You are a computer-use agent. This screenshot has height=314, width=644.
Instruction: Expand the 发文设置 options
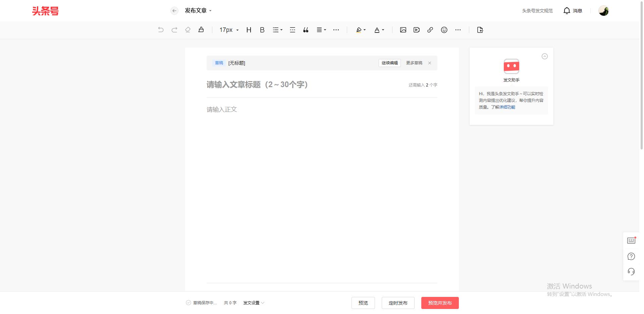(254, 303)
